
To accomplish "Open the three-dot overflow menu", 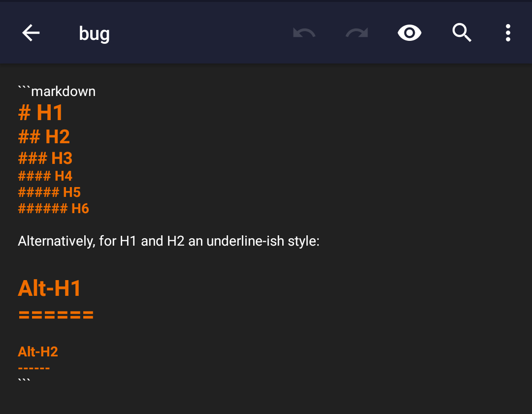I will pyautogui.click(x=507, y=32).
